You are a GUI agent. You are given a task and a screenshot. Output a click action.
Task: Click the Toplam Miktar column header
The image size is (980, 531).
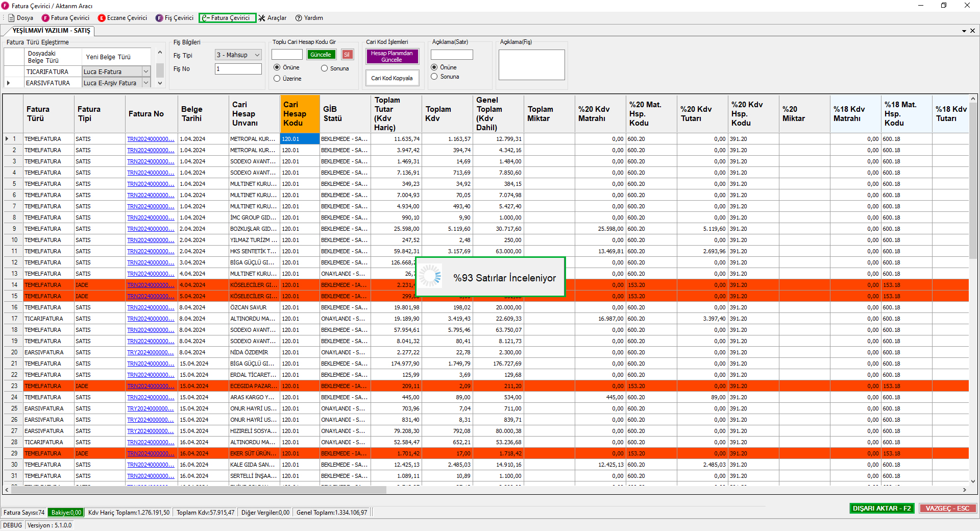[549, 113]
